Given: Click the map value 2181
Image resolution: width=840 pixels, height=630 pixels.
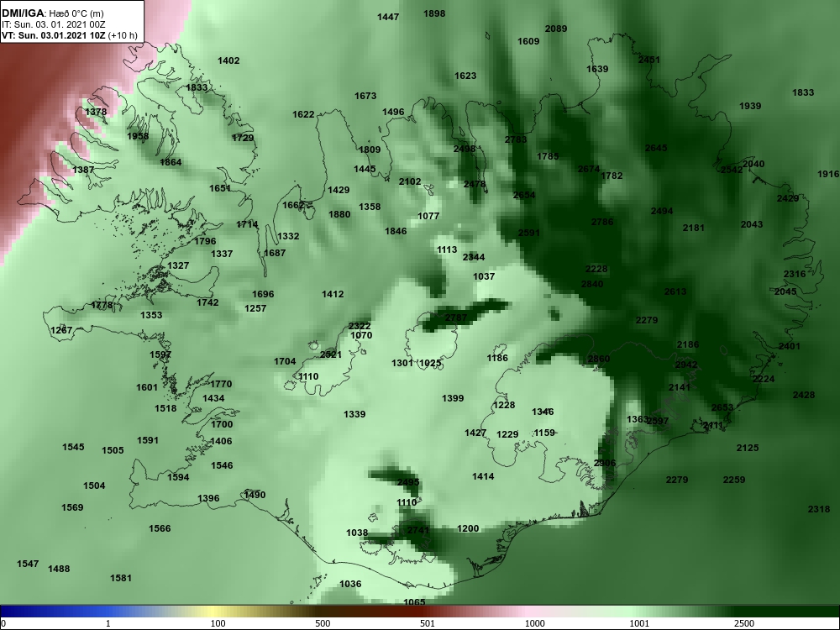Looking at the screenshot, I should [693, 228].
